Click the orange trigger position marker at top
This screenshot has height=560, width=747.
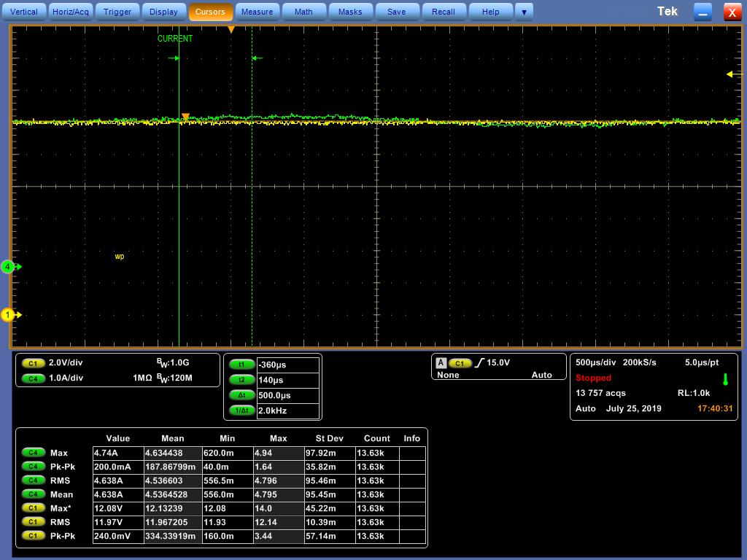[231, 30]
